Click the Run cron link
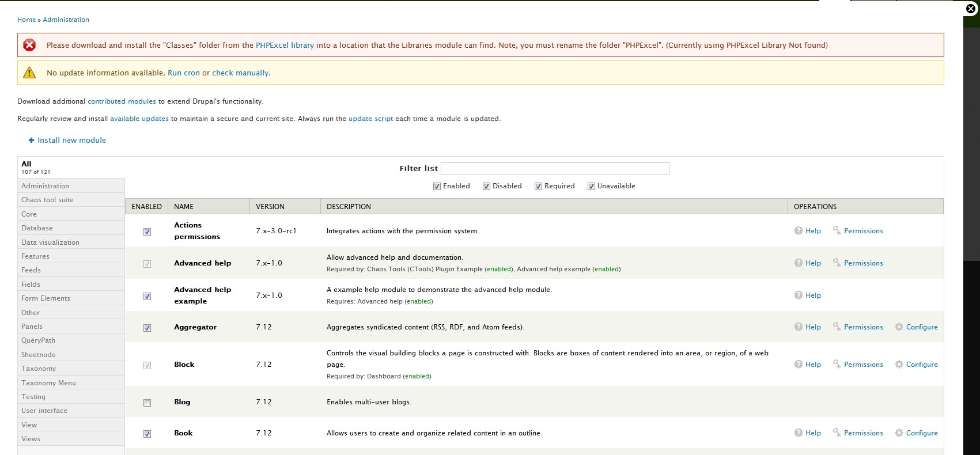Image resolution: width=980 pixels, height=455 pixels. click(x=183, y=73)
